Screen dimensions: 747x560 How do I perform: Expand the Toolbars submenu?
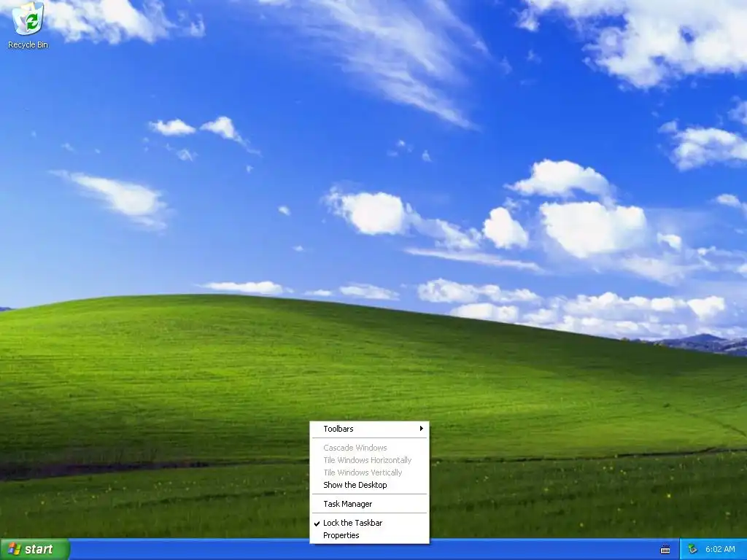[369, 429]
